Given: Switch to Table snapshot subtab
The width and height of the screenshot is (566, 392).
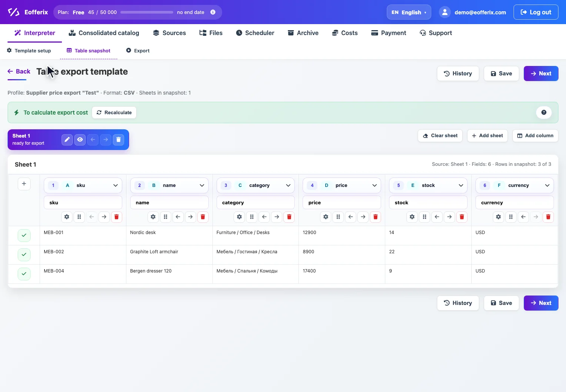Looking at the screenshot, I should (89, 51).
